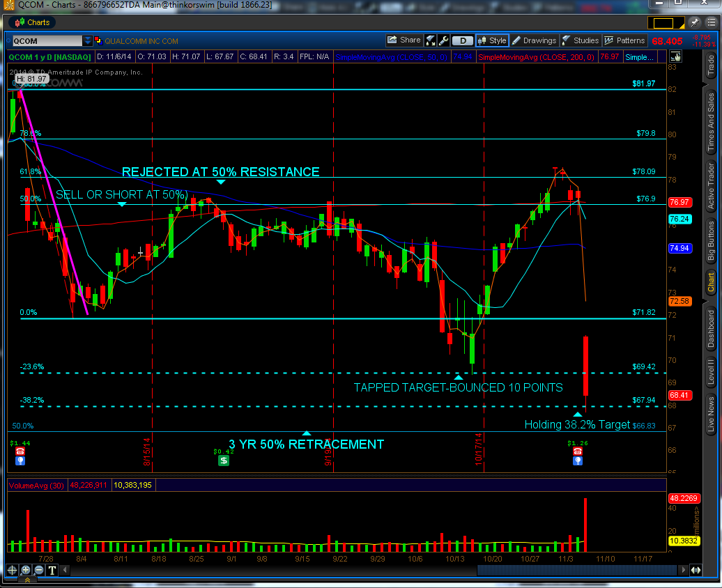Click the earnings lightbulb icon under $1.44
This screenshot has height=588, width=722.
coord(20,461)
